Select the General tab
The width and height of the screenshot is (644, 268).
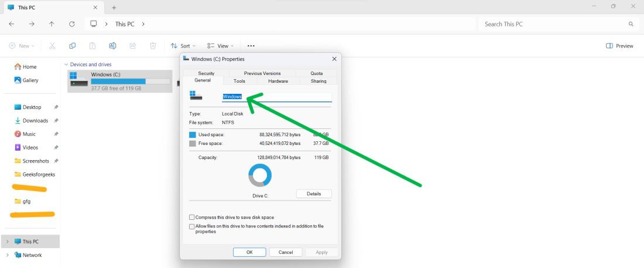pyautogui.click(x=203, y=81)
